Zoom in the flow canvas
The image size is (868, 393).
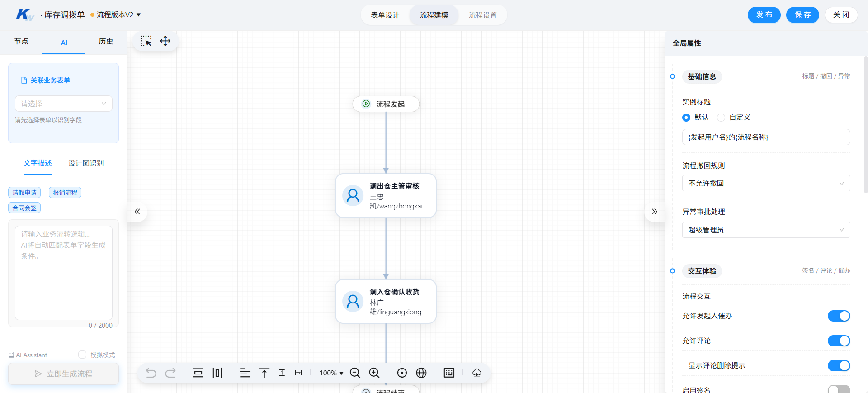point(374,373)
